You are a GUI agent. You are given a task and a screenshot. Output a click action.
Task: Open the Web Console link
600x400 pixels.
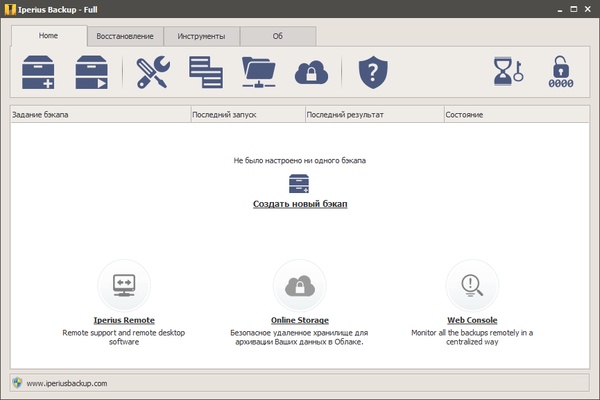coord(472,320)
